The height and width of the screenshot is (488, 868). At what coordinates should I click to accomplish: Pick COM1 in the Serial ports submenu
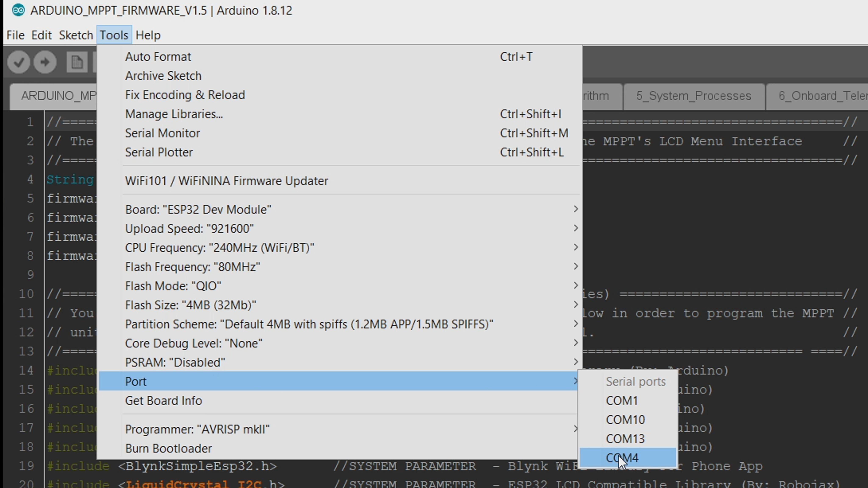[x=622, y=401]
